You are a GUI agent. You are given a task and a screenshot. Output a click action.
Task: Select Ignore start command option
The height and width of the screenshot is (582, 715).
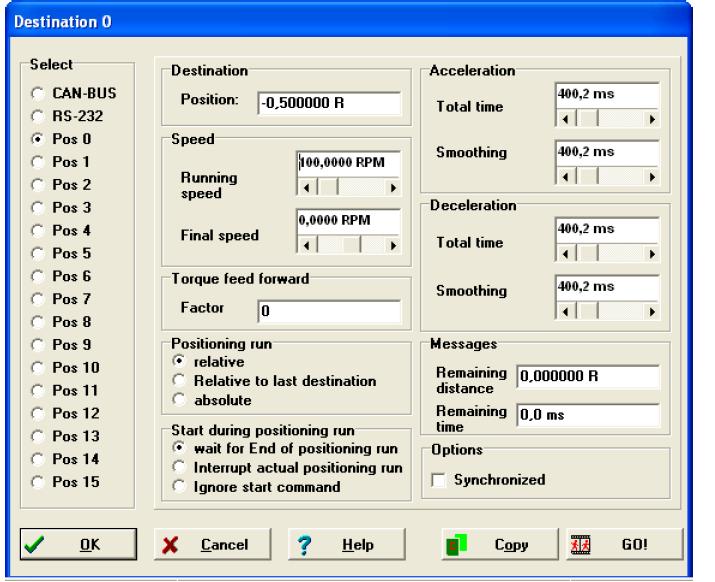click(179, 486)
